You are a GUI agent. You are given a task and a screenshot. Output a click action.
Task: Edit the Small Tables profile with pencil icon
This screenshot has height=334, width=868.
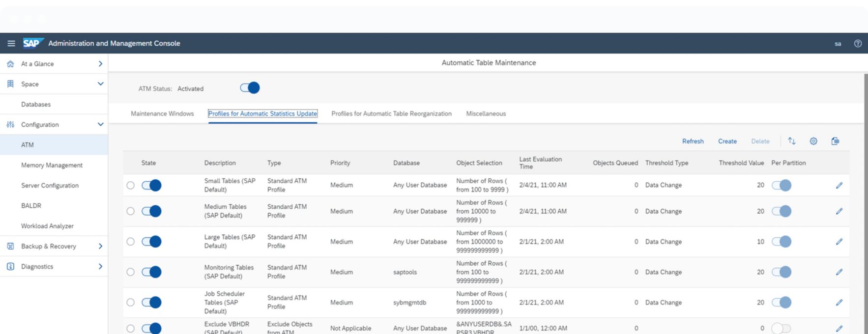[x=839, y=185]
